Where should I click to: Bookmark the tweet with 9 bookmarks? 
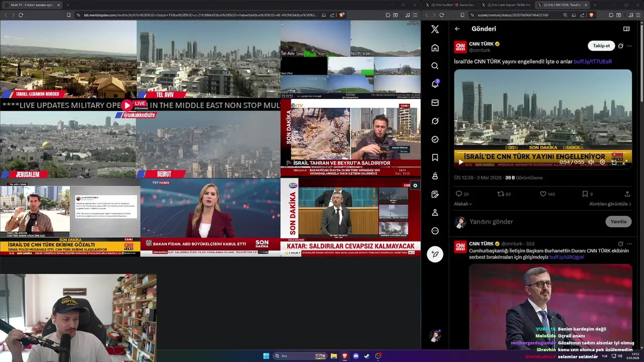click(587, 194)
